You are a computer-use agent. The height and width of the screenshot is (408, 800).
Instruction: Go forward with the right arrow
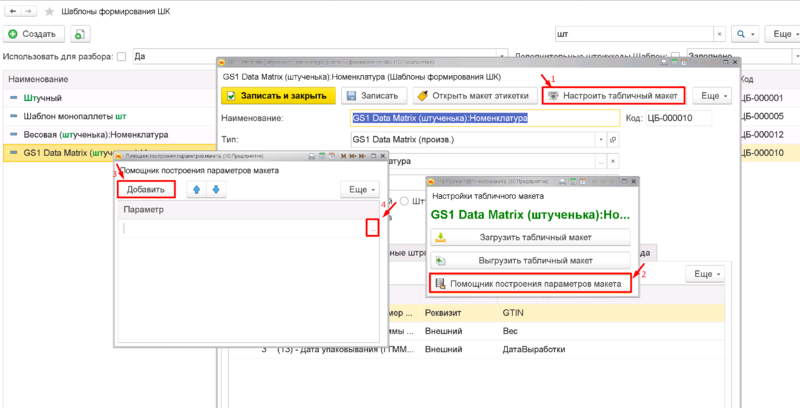click(x=29, y=11)
